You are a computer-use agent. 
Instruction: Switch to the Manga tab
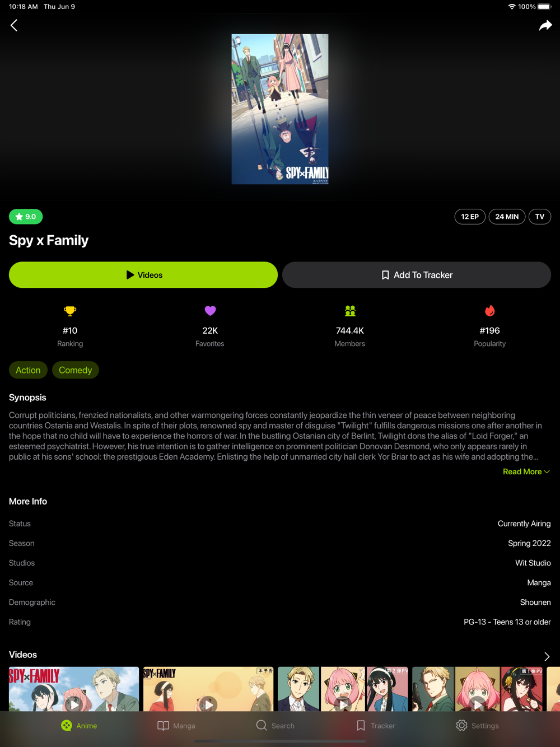[176, 726]
